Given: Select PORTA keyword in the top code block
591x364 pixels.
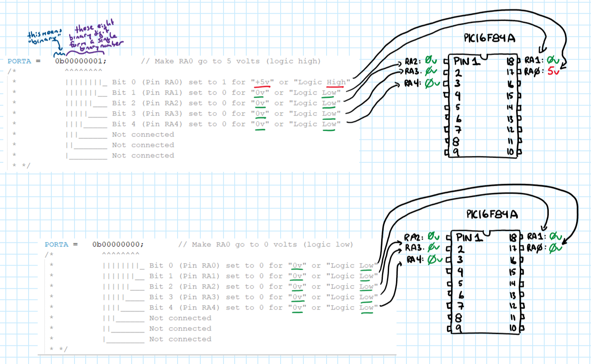Looking at the screenshot, I should point(19,61).
